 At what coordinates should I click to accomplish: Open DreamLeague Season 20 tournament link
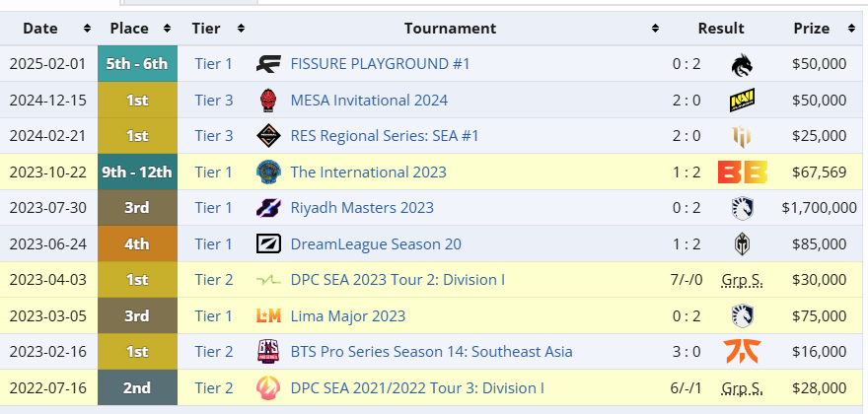pyautogui.click(x=376, y=244)
